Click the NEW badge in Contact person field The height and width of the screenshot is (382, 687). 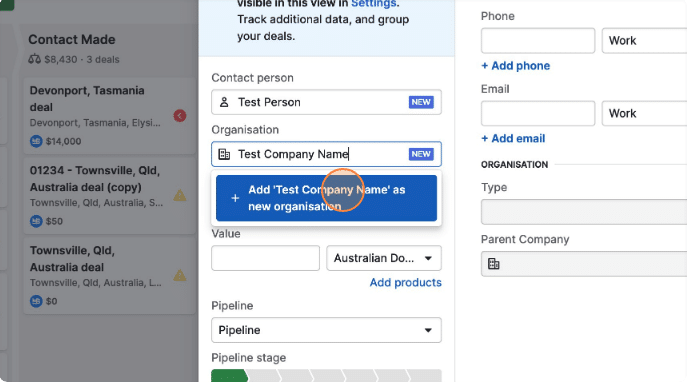coord(421,102)
